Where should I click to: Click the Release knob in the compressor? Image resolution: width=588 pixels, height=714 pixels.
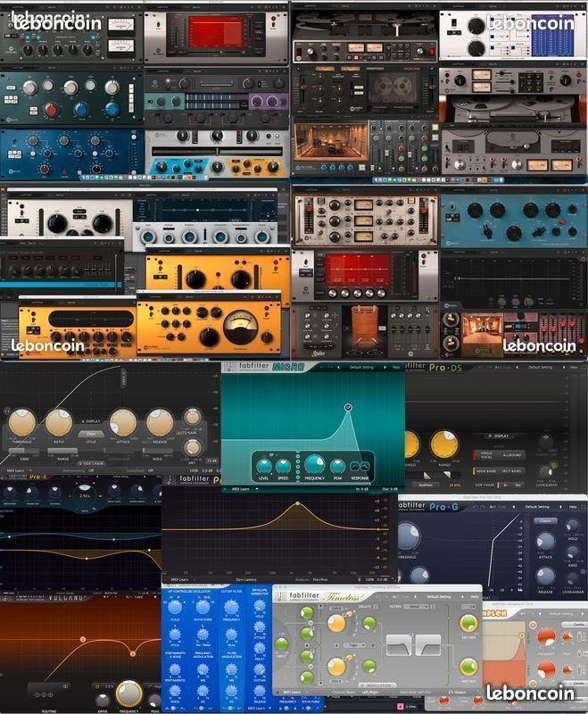160,422
